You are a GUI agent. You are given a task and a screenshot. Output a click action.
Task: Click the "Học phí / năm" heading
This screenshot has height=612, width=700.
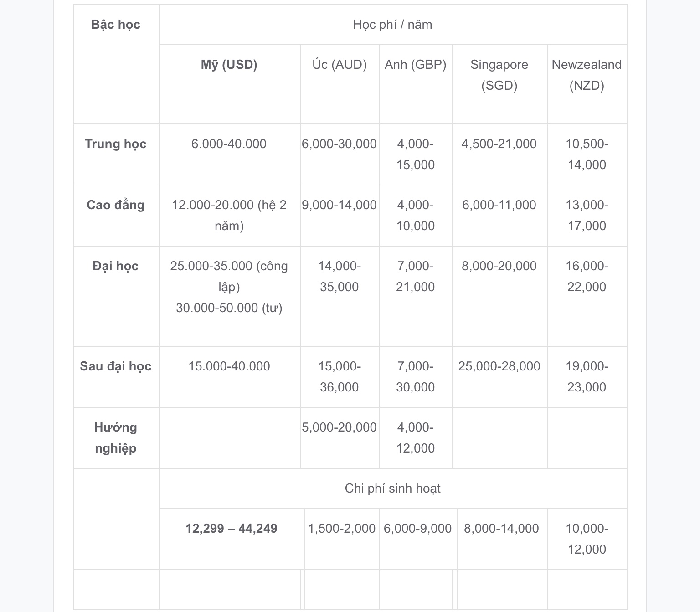click(392, 25)
